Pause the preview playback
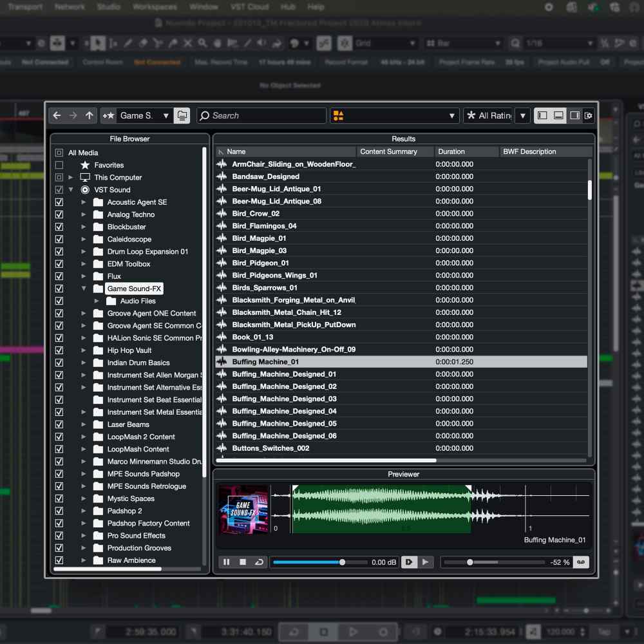Viewport: 644px width, 644px height. click(x=227, y=562)
